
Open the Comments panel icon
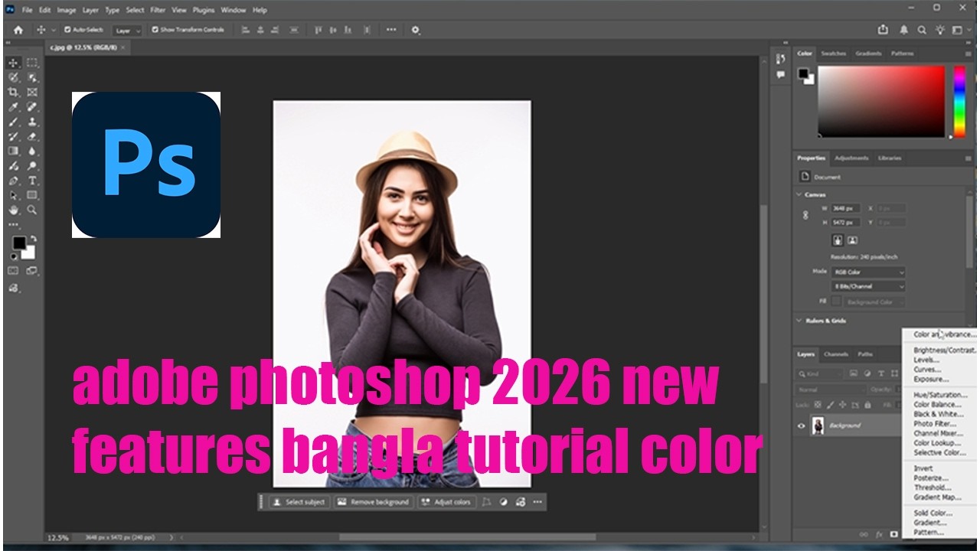(780, 75)
